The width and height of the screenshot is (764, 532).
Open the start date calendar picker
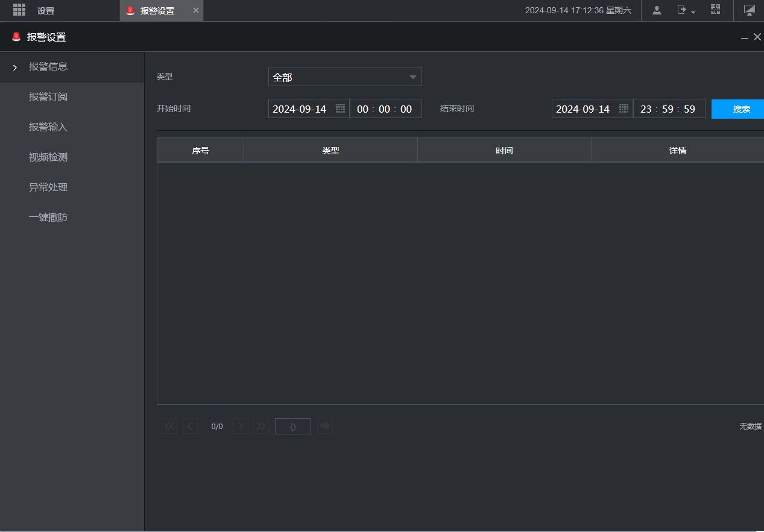(x=340, y=109)
